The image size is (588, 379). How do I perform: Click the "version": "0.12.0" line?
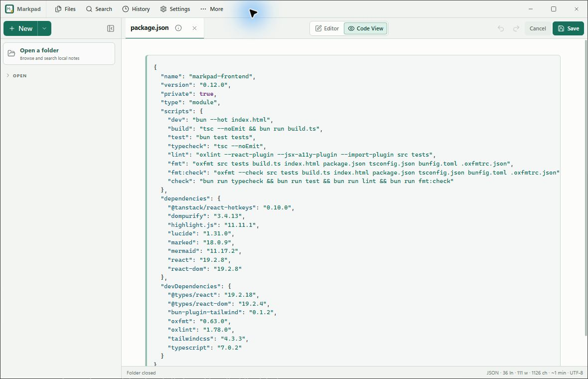pyautogui.click(x=195, y=85)
